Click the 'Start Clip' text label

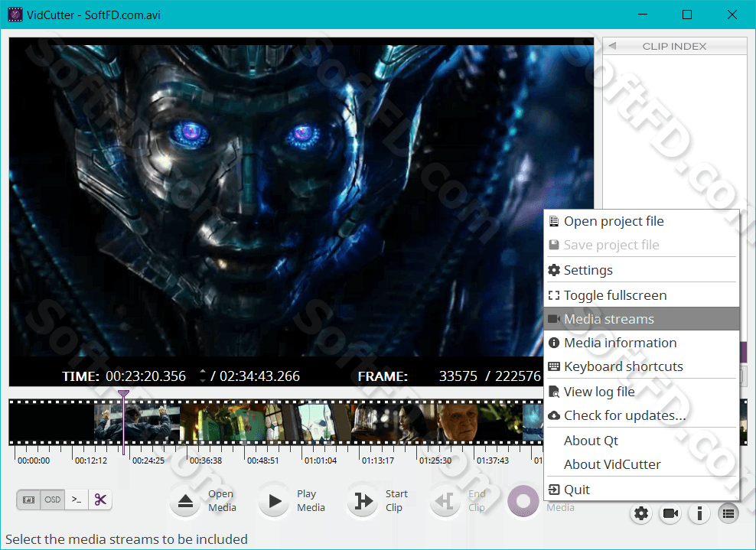click(396, 500)
